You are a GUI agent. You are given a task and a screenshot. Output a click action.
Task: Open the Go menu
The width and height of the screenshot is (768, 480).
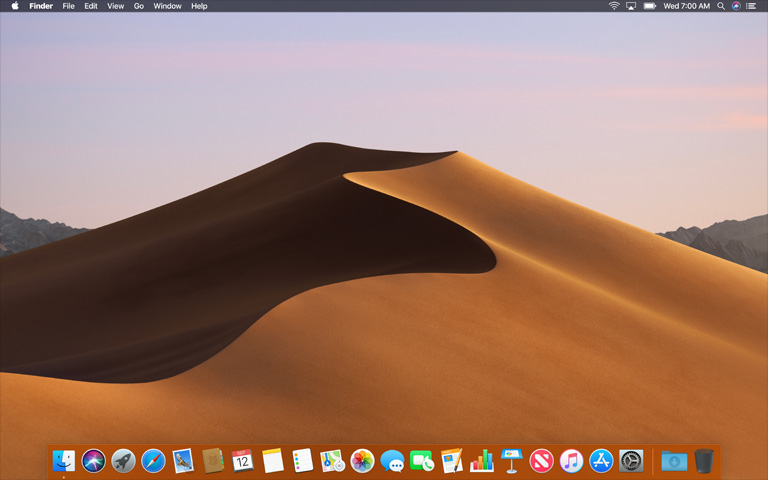pyautogui.click(x=139, y=6)
